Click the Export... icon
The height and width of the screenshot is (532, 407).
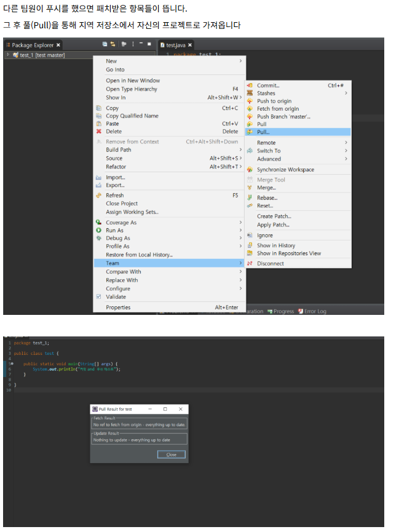[x=99, y=185]
